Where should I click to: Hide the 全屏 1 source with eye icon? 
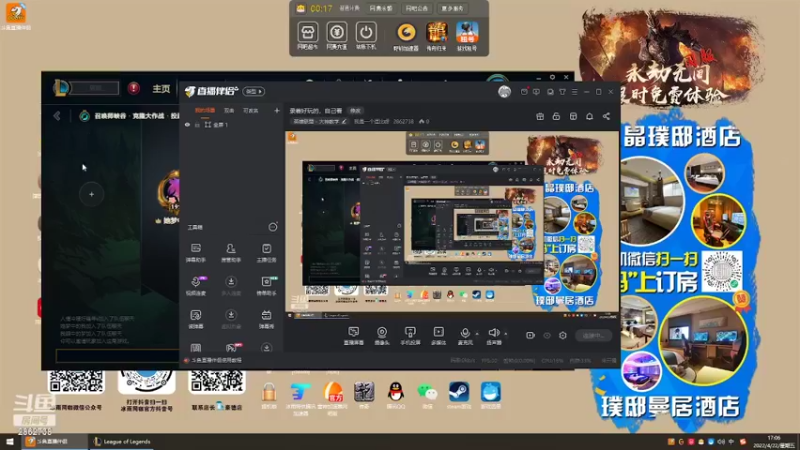click(187, 124)
